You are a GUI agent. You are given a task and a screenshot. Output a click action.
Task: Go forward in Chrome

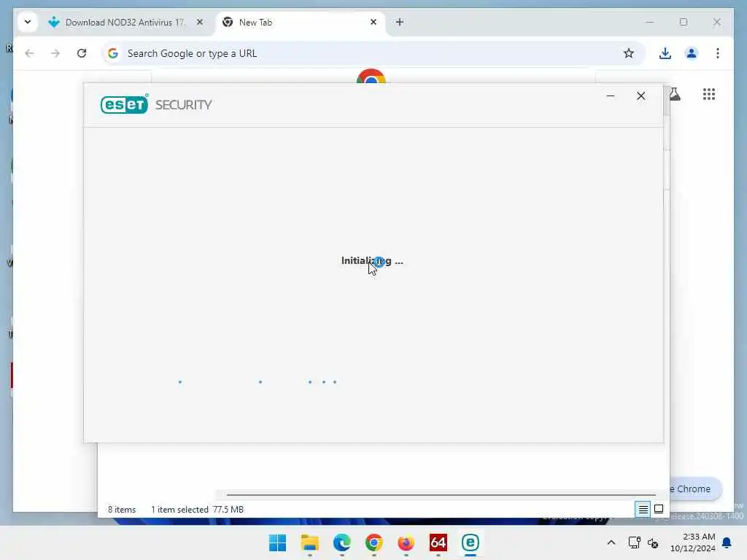(x=55, y=53)
